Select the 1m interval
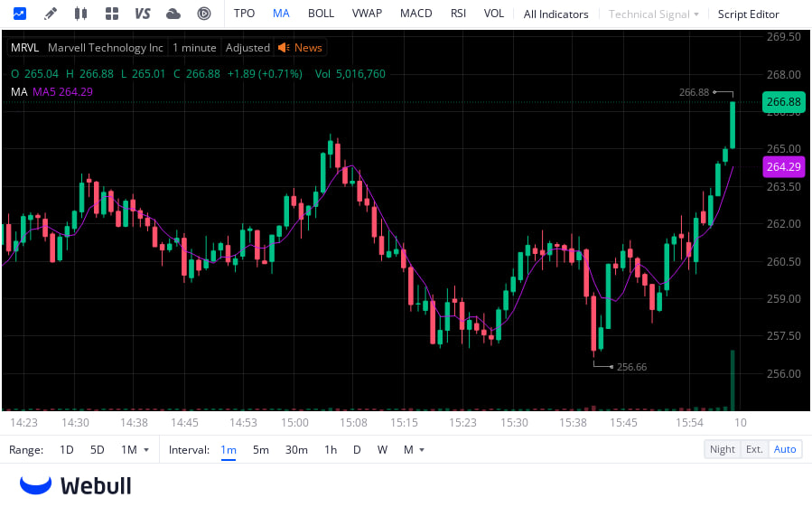The image size is (812, 507). pos(229,450)
